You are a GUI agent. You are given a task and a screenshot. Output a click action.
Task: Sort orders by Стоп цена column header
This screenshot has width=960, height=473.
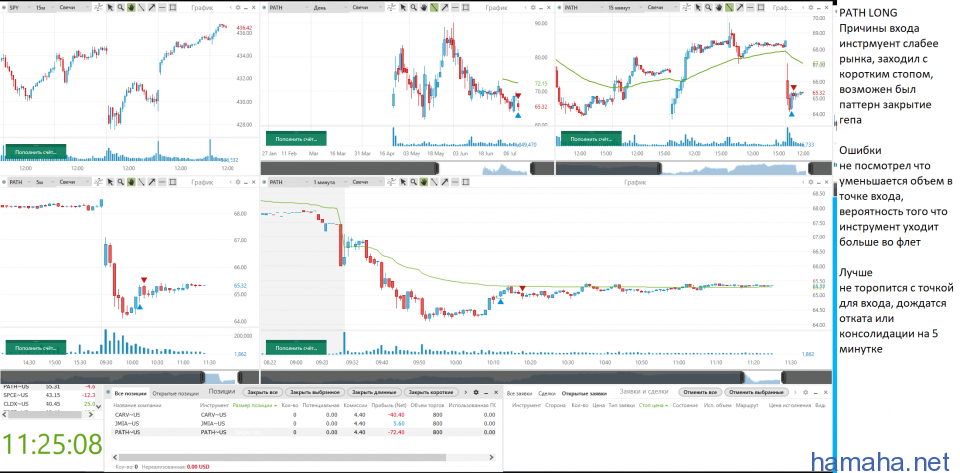(653, 405)
